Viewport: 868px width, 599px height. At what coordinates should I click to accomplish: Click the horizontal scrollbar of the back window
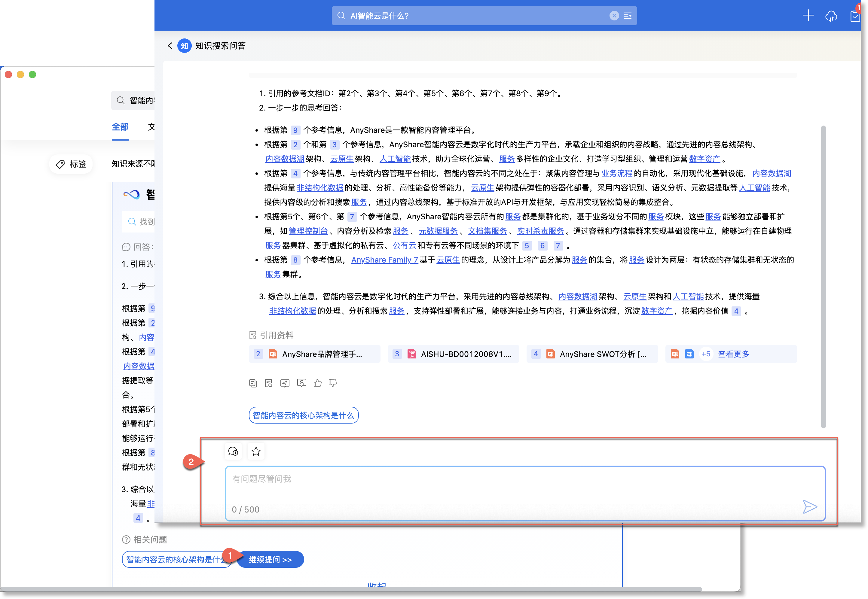pyautogui.click(x=351, y=589)
